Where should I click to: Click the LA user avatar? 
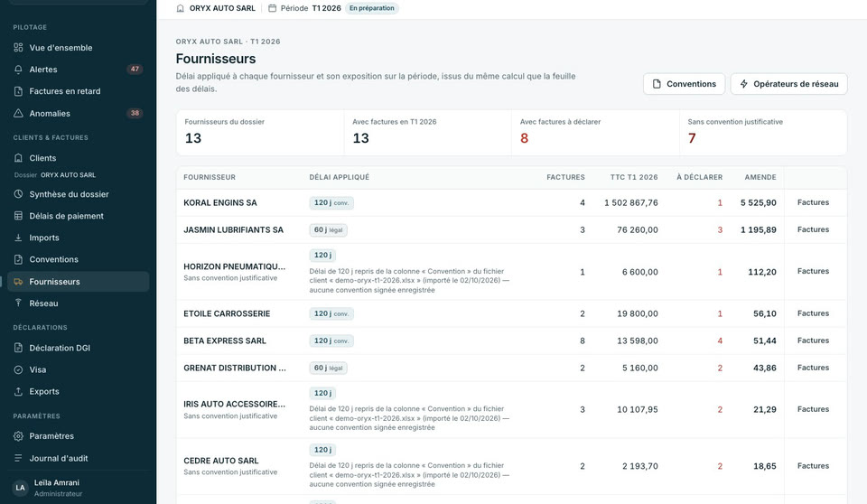coord(21,488)
